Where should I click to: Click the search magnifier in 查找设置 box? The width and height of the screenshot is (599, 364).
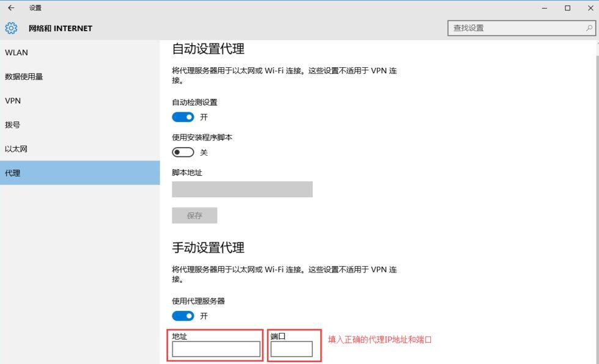(590, 27)
